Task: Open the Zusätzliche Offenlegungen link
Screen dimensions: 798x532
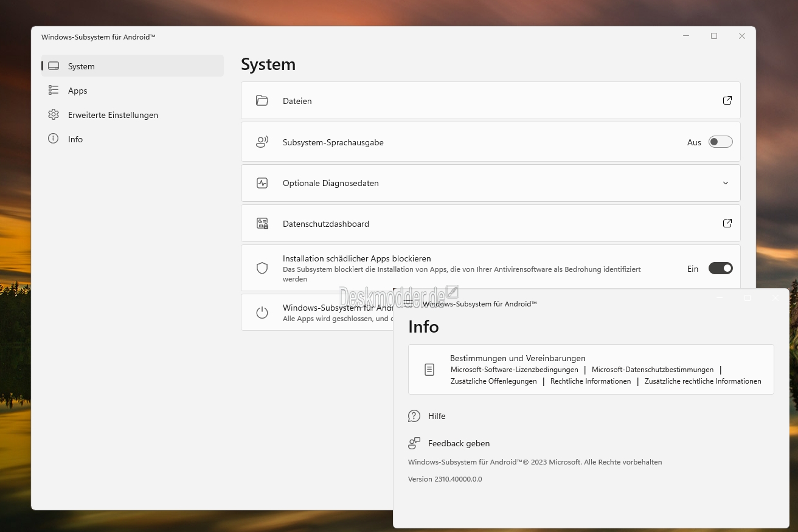Action: [x=494, y=381]
